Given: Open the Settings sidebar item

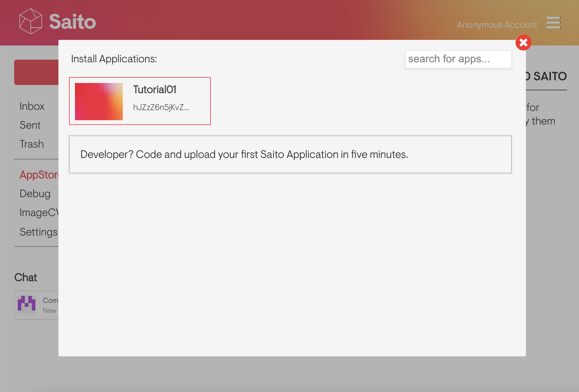Looking at the screenshot, I should coord(38,232).
